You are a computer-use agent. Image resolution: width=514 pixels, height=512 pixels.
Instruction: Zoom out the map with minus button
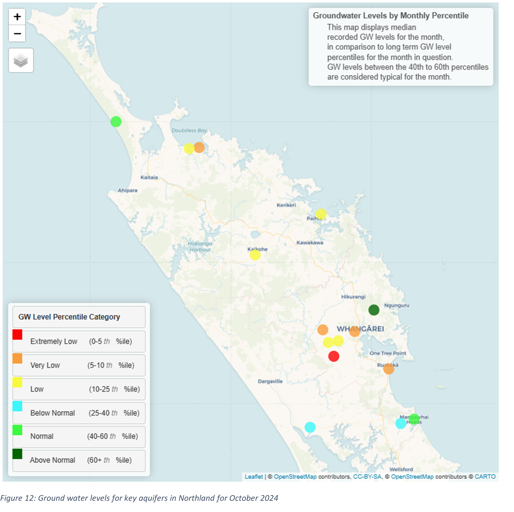pyautogui.click(x=17, y=33)
